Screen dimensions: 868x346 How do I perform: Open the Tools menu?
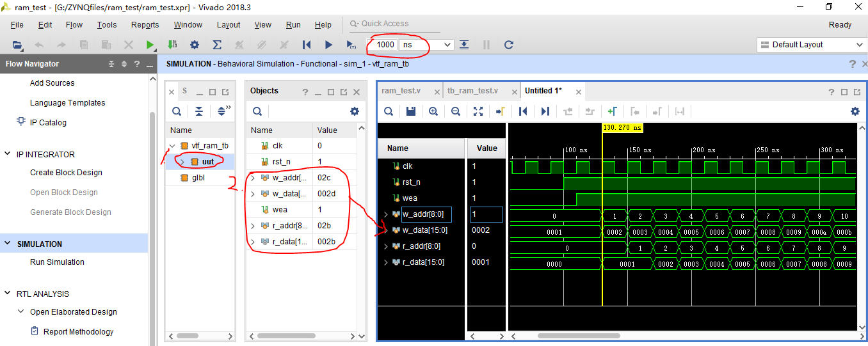[107, 25]
